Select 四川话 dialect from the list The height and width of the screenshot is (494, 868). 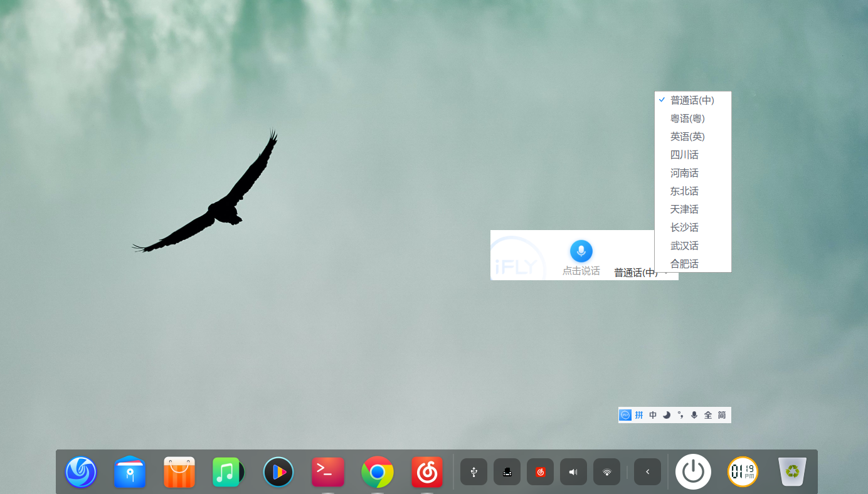tap(684, 155)
